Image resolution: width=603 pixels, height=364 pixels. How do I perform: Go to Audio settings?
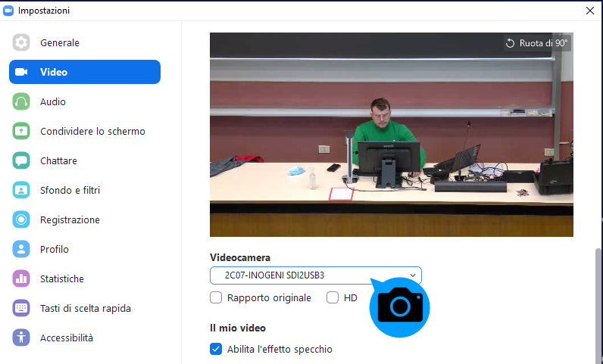pyautogui.click(x=85, y=101)
